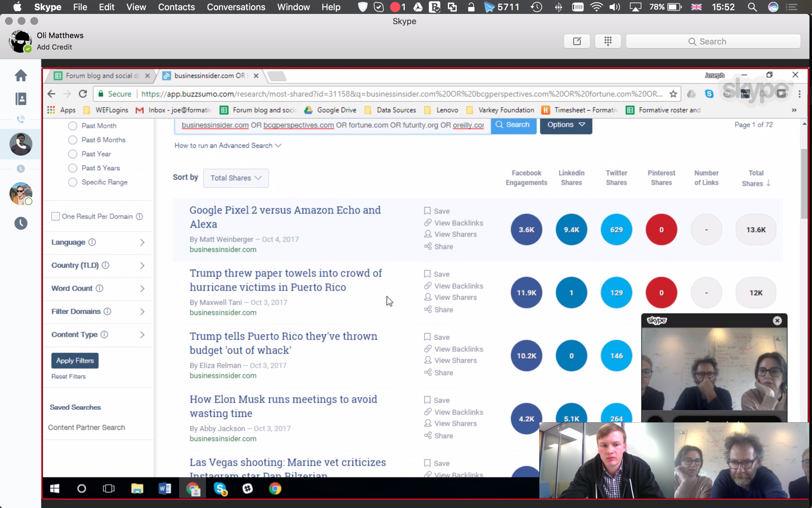Open macOS Spotlight search icon
Viewport: 812px width, 508px height.
coord(752,7)
